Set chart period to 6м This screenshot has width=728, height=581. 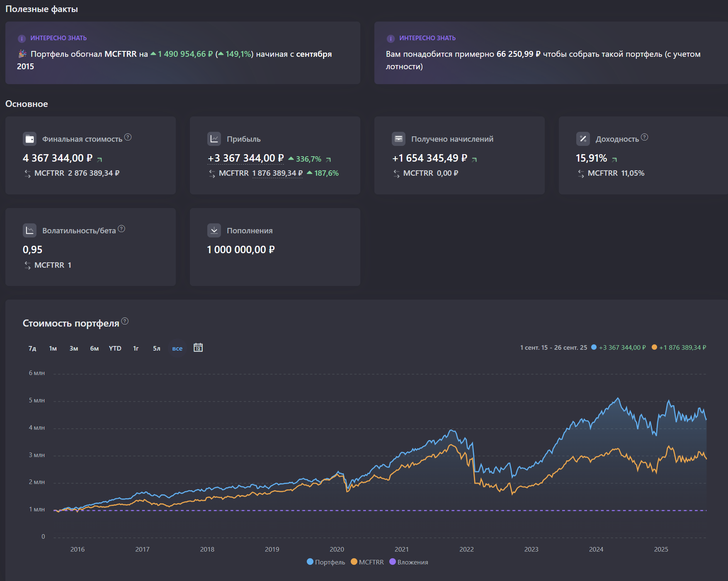coord(94,349)
